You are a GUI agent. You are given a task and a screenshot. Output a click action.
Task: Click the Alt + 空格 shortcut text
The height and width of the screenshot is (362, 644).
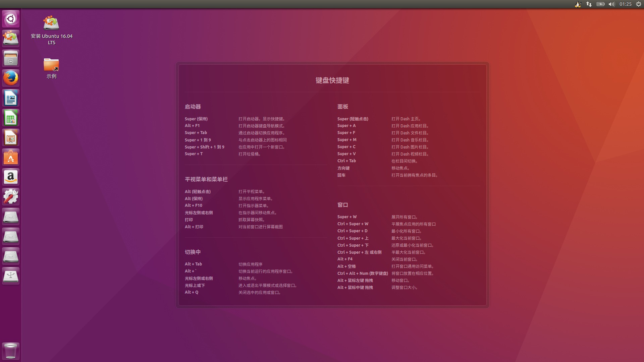tap(346, 266)
